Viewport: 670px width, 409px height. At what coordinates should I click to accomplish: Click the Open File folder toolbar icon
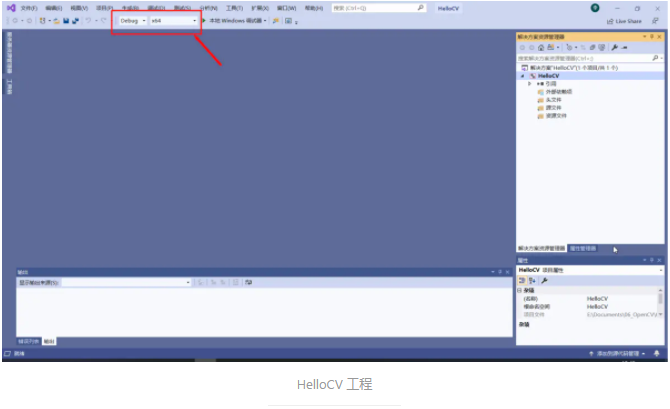pos(56,21)
